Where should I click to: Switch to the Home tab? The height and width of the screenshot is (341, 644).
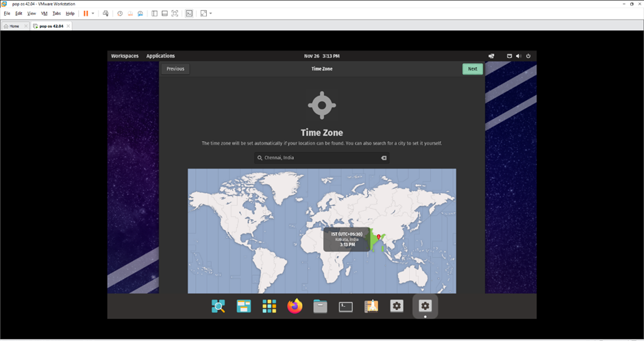point(14,26)
